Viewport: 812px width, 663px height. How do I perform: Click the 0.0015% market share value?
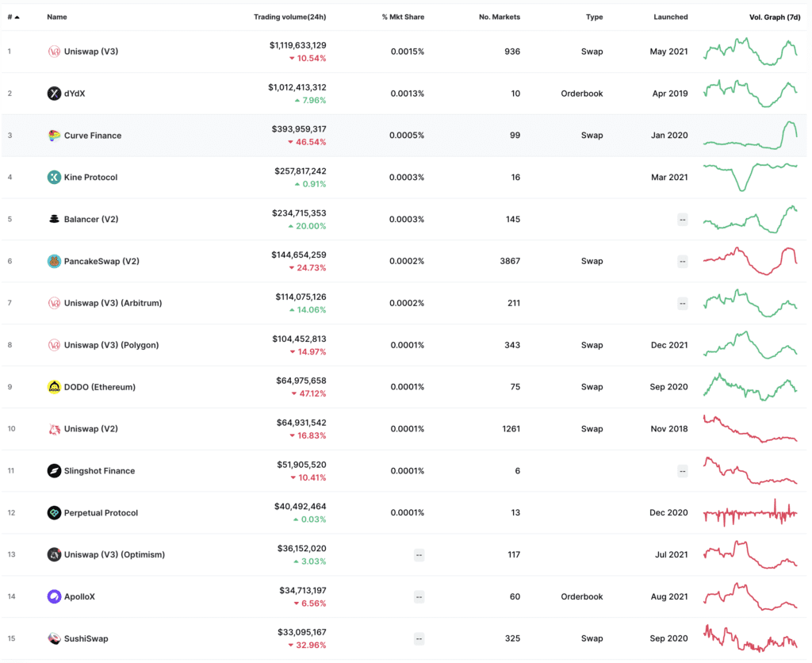pyautogui.click(x=408, y=52)
